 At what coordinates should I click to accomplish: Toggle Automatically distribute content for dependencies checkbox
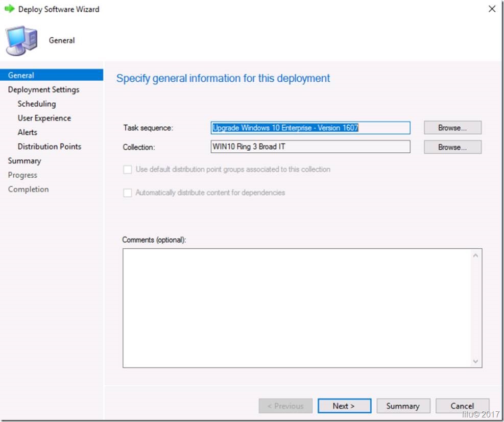click(128, 193)
